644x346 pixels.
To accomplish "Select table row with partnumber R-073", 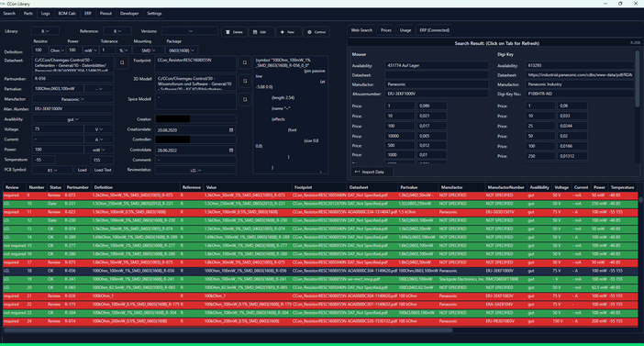I will point(320,195).
